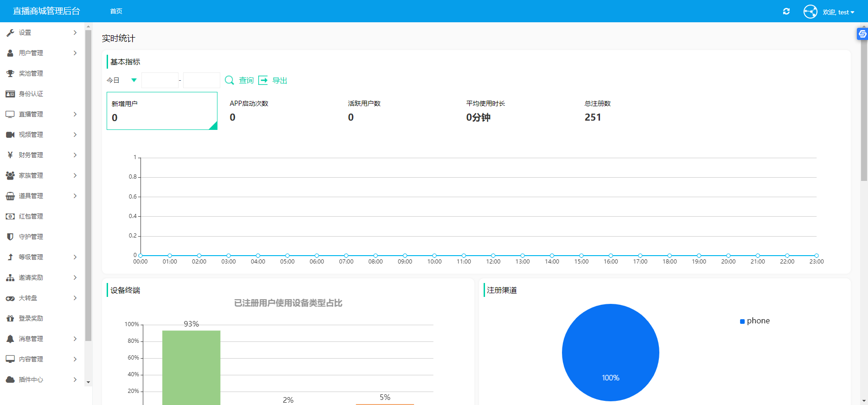
Task: Expand the 用户管理 sidebar menu
Action: pyautogui.click(x=41, y=53)
